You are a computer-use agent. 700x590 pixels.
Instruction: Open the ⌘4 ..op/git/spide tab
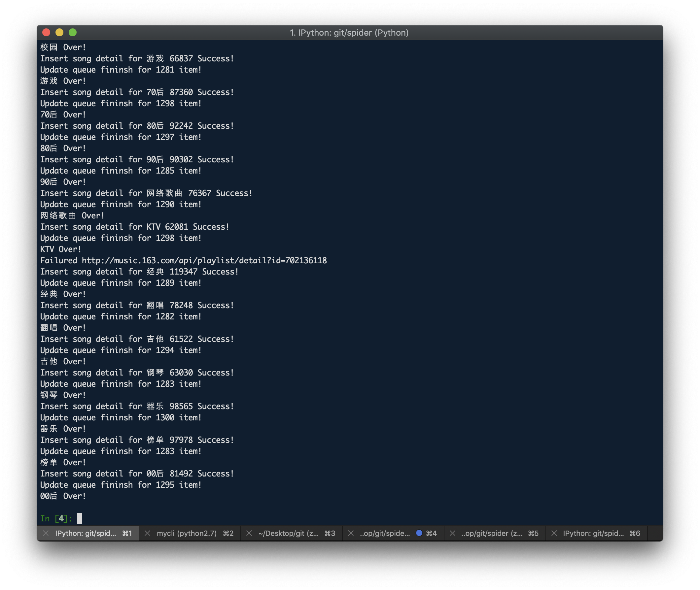385,533
